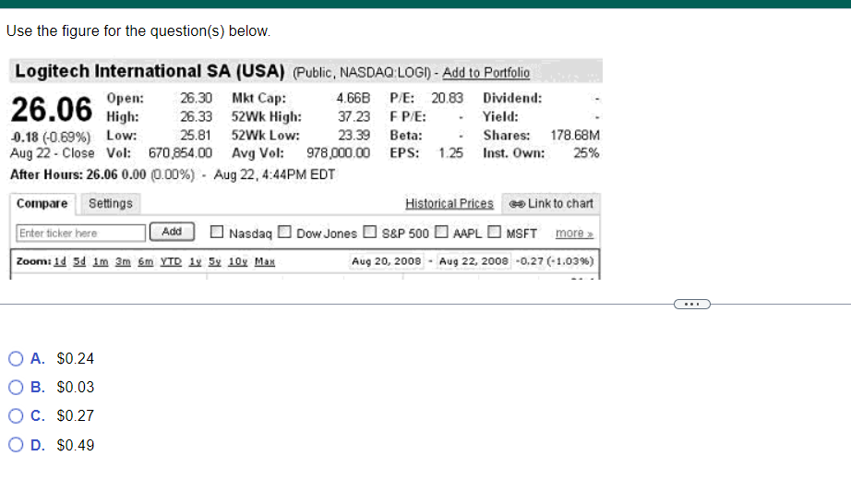Set chart zoom to 5d

79,261
